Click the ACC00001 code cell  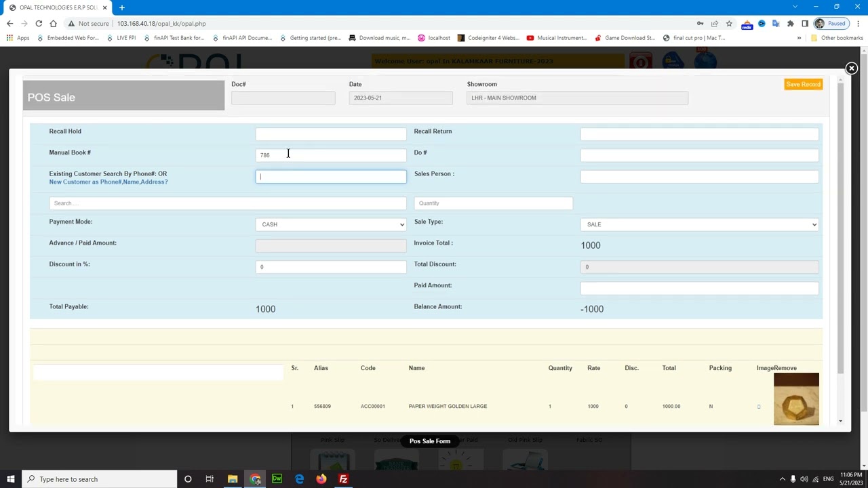point(372,407)
